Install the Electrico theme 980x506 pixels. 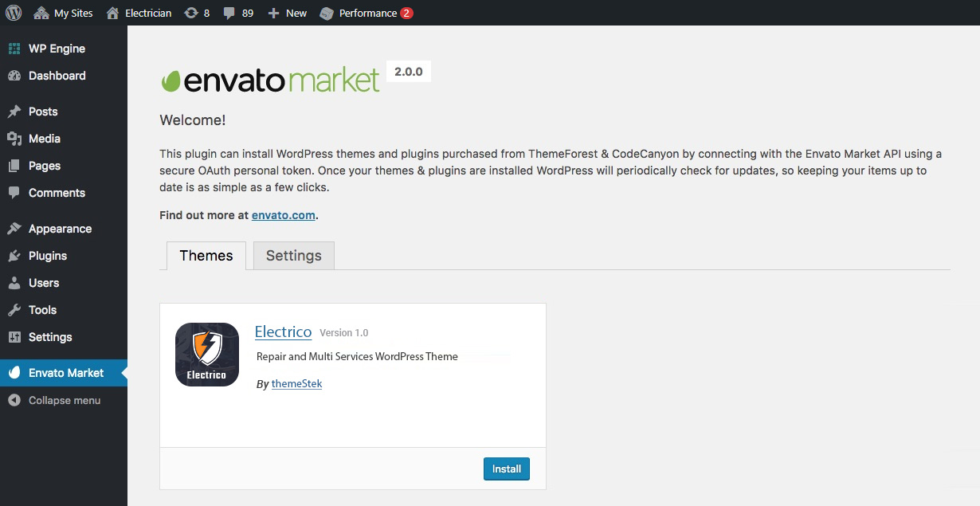tap(506, 469)
